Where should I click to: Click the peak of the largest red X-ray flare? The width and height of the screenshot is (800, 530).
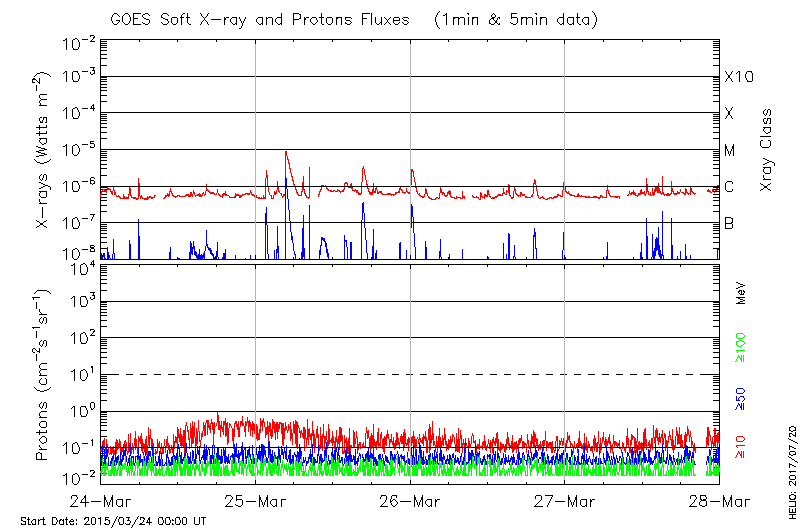[286, 152]
